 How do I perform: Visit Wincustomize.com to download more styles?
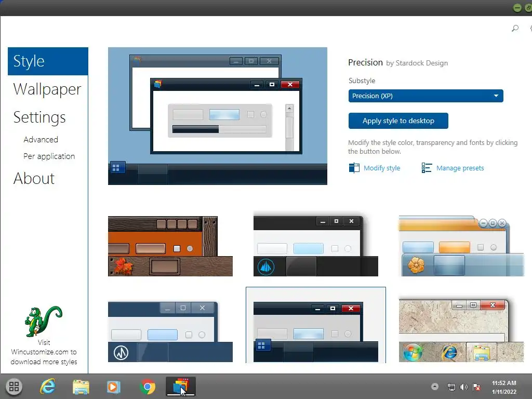click(x=44, y=352)
